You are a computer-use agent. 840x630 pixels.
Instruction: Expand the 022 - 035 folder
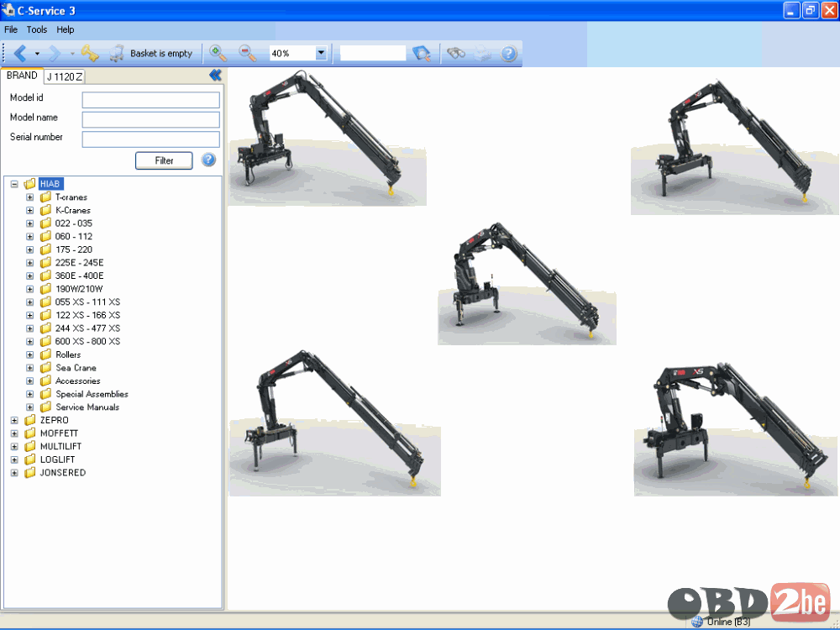click(30, 223)
